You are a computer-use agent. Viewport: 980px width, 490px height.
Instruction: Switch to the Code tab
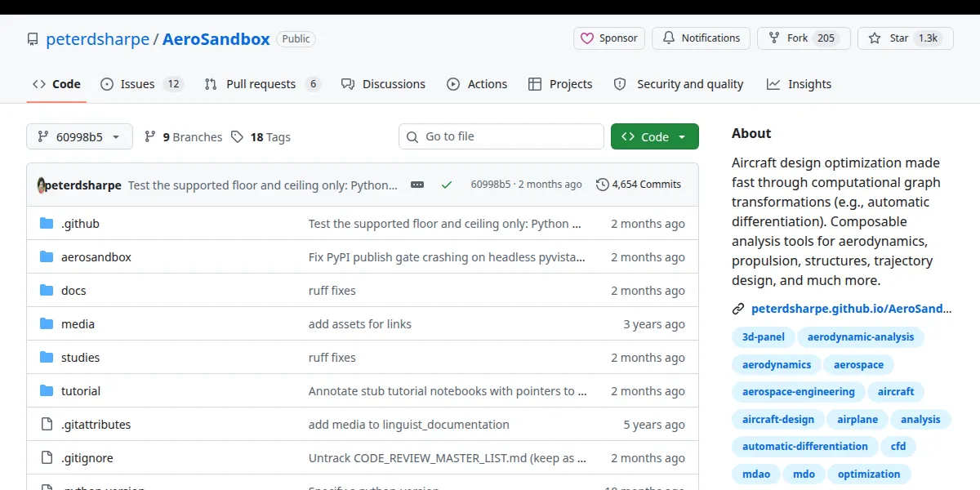56,84
